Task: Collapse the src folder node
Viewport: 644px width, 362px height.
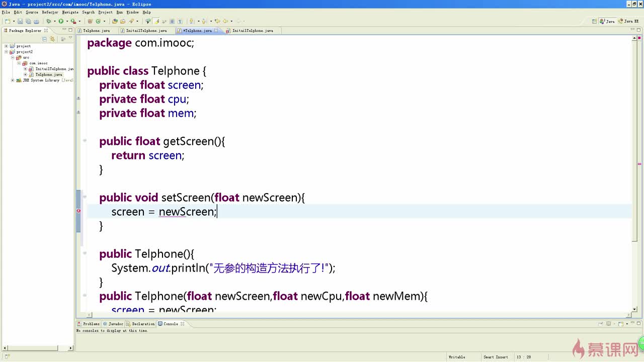Action: tap(13, 57)
